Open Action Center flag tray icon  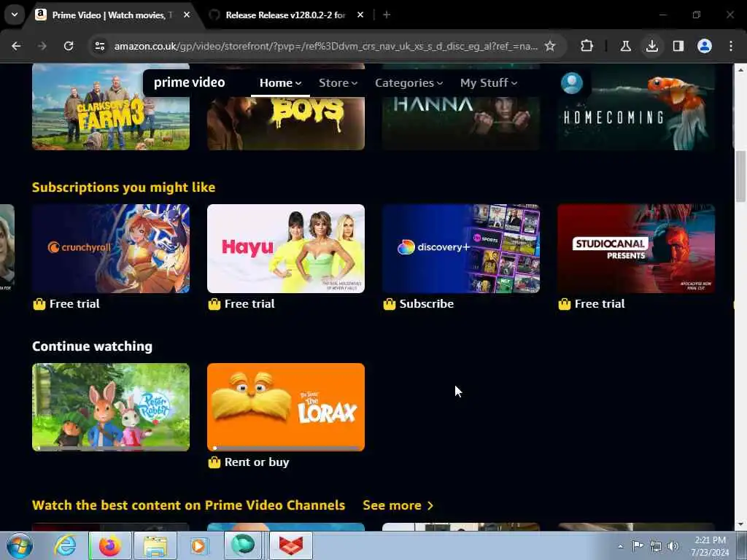coord(638,546)
